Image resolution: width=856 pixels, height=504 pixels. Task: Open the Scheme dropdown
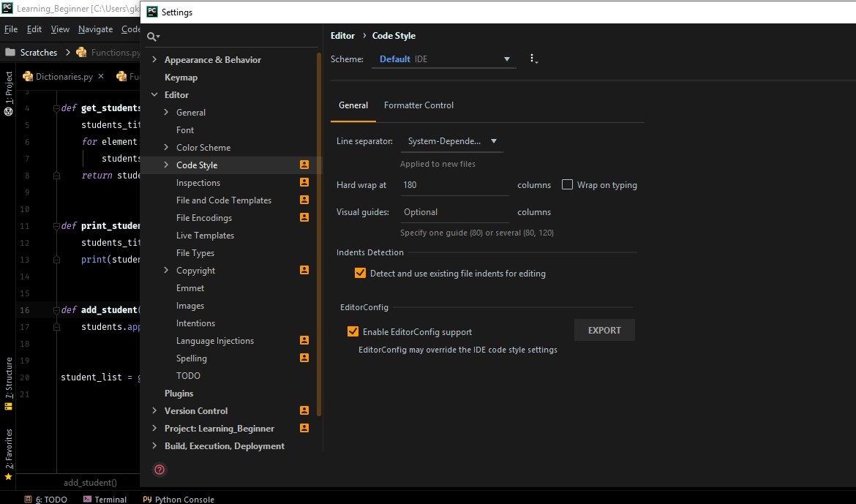tap(443, 59)
